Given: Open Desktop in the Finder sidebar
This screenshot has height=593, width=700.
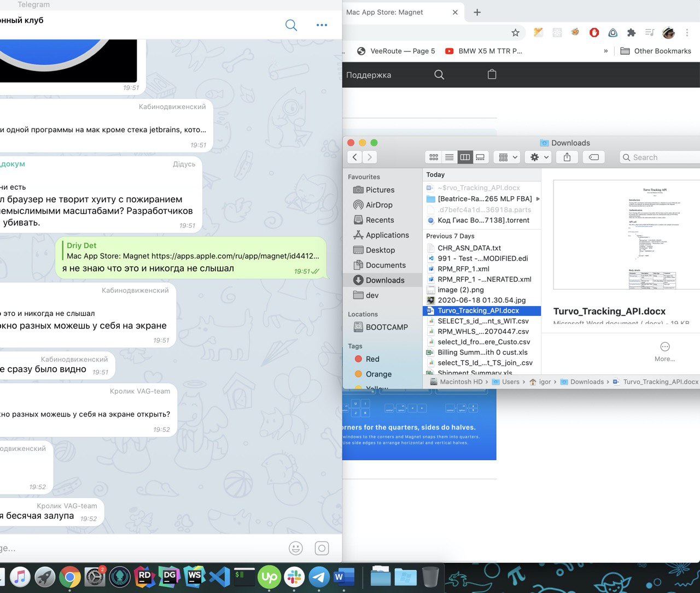Looking at the screenshot, I should point(380,250).
